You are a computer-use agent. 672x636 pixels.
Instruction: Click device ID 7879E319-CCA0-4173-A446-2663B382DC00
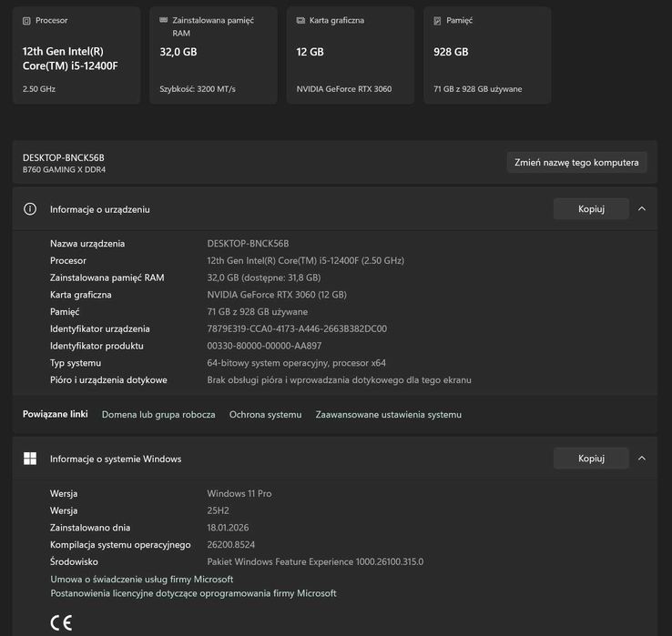pos(297,328)
